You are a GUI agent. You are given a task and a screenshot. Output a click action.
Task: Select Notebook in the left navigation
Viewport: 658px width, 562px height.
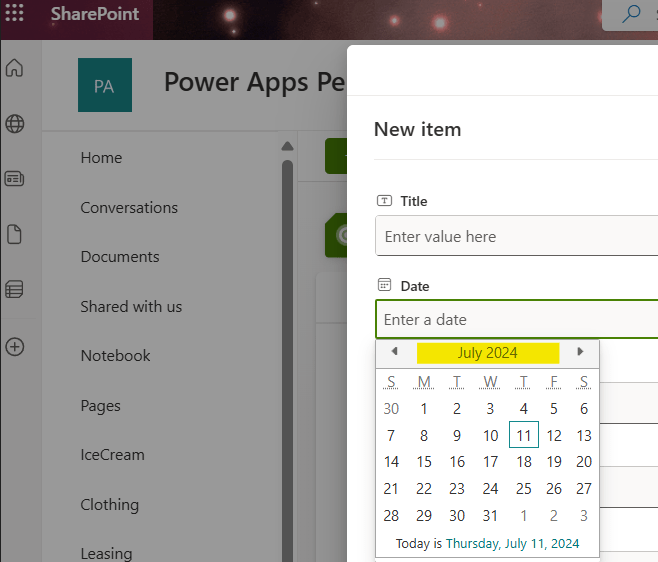click(x=115, y=356)
